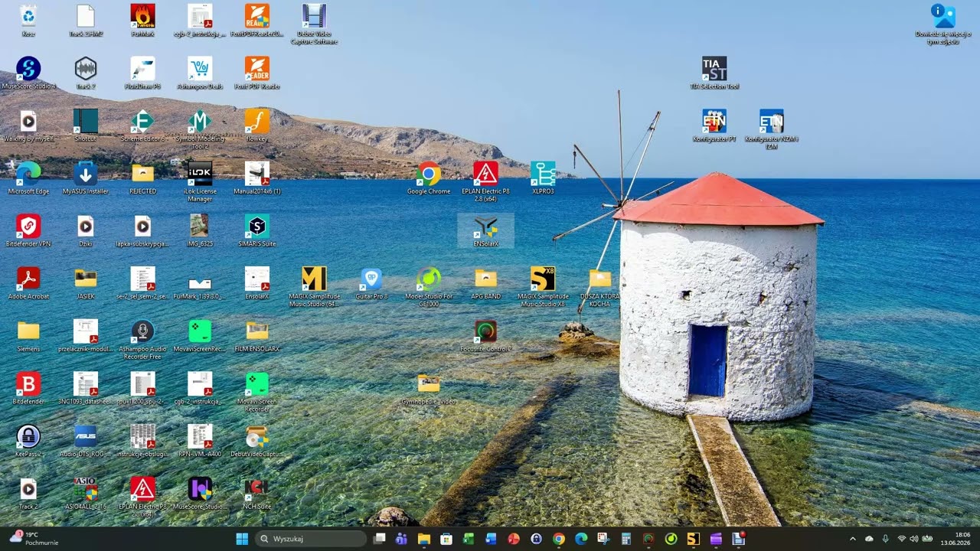Image resolution: width=980 pixels, height=551 pixels.
Task: Select the Walking by myself media file
Action: point(28,126)
